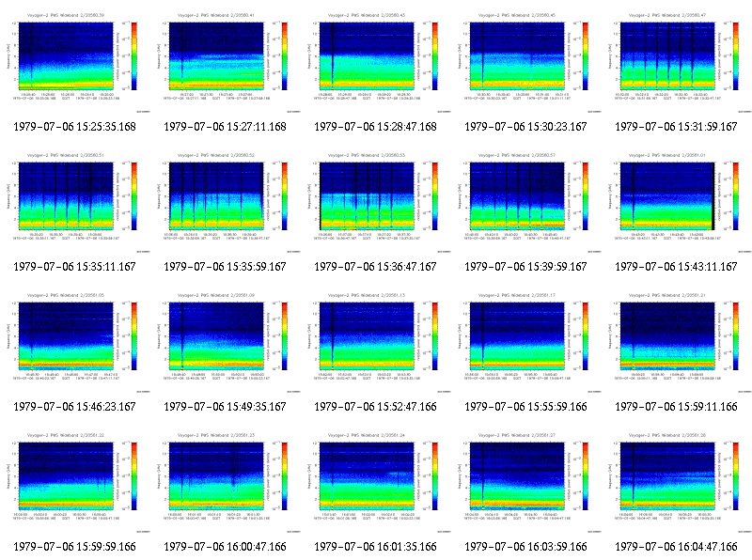Choose the date caption '1979-07-06 16:00:47.166'
Screen dimensions: 752x560
click(225, 547)
